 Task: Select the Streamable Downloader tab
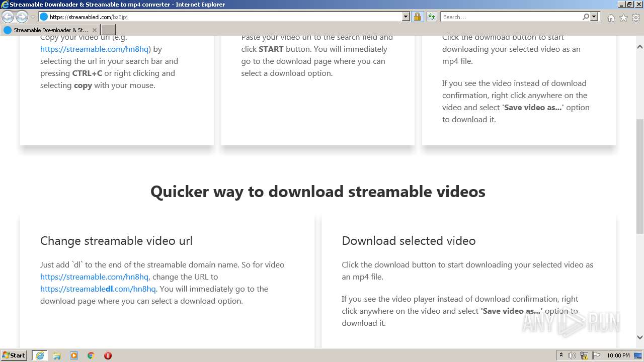pyautogui.click(x=50, y=30)
